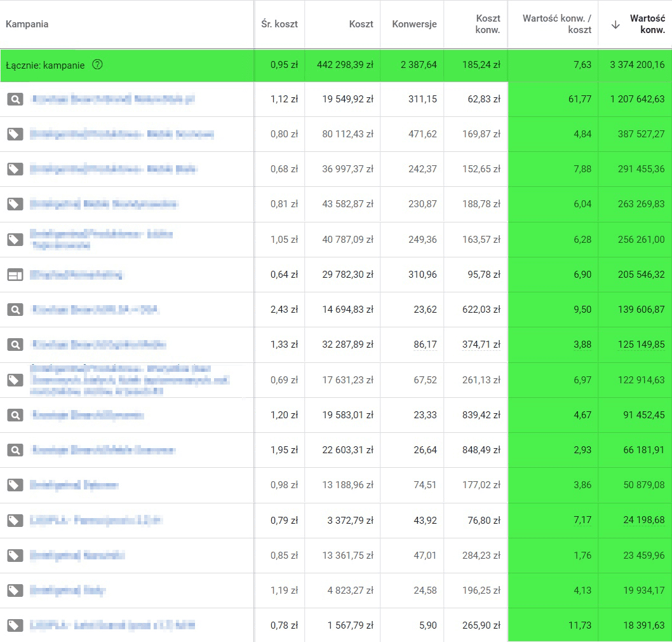Click underlined cost per conversion 374,71 zł
The image size is (672, 642).
tap(481, 345)
